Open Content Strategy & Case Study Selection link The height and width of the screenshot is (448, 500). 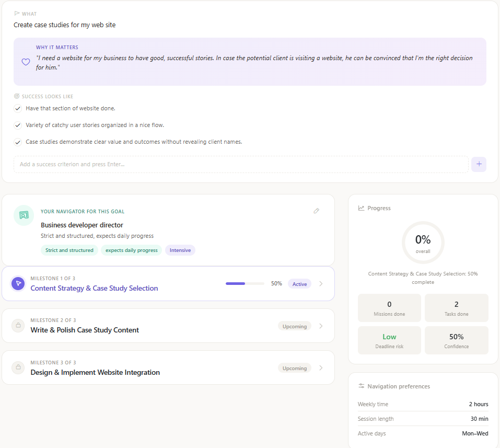coord(94,288)
